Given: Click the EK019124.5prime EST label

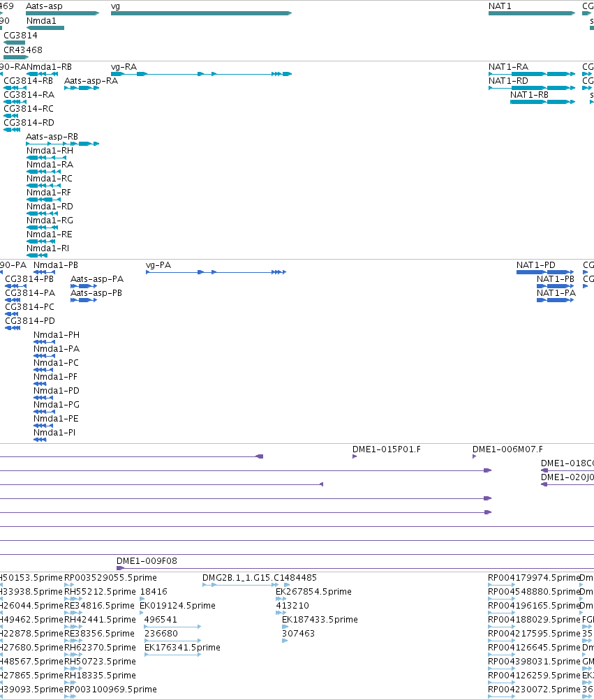Looking at the screenshot, I should (178, 606).
